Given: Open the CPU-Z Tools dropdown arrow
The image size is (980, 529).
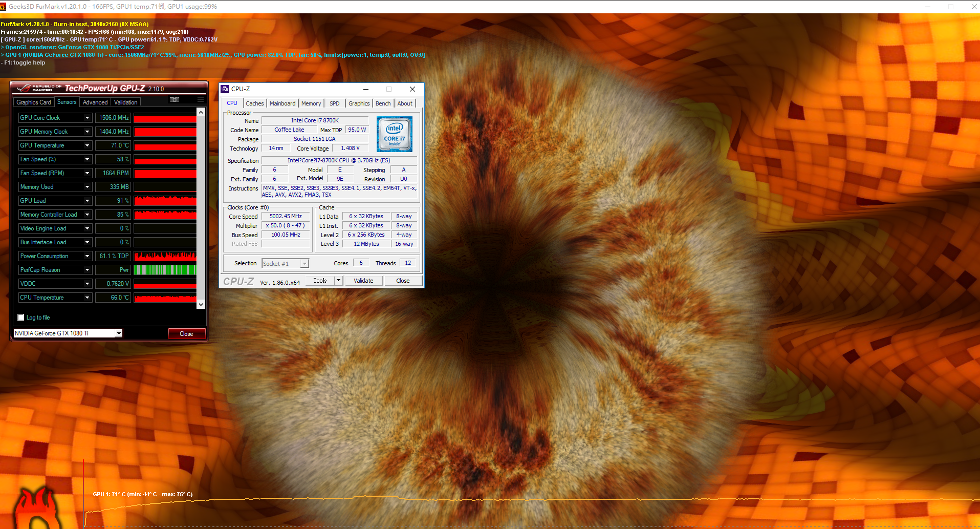Looking at the screenshot, I should click(x=338, y=281).
